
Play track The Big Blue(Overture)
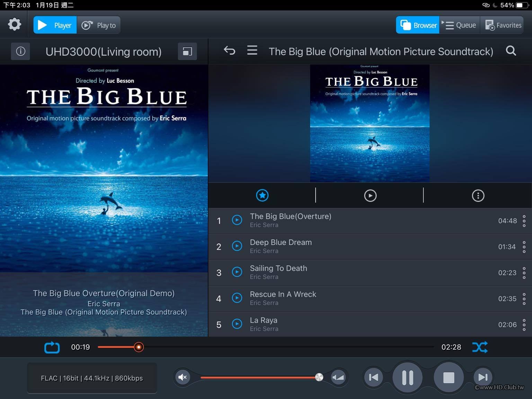[x=237, y=220]
